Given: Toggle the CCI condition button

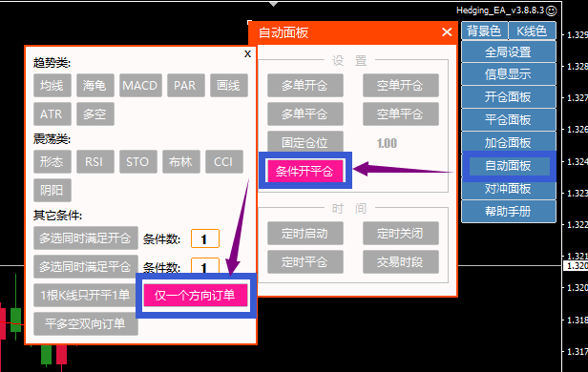Looking at the screenshot, I should pos(224,162).
